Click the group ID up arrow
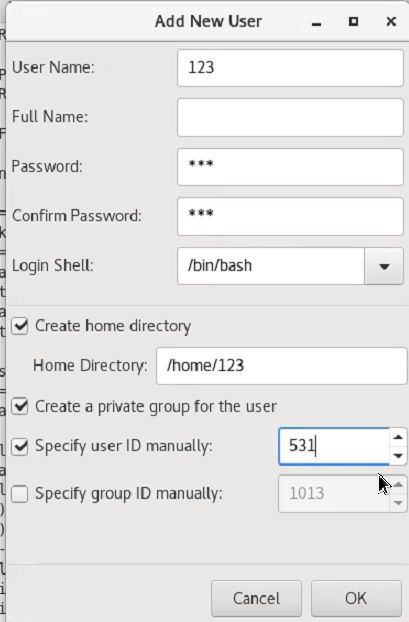The image size is (409, 622). click(398, 485)
